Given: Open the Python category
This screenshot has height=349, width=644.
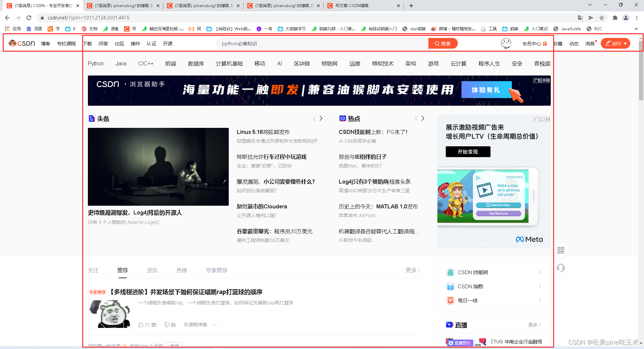Looking at the screenshot, I should tap(96, 63).
